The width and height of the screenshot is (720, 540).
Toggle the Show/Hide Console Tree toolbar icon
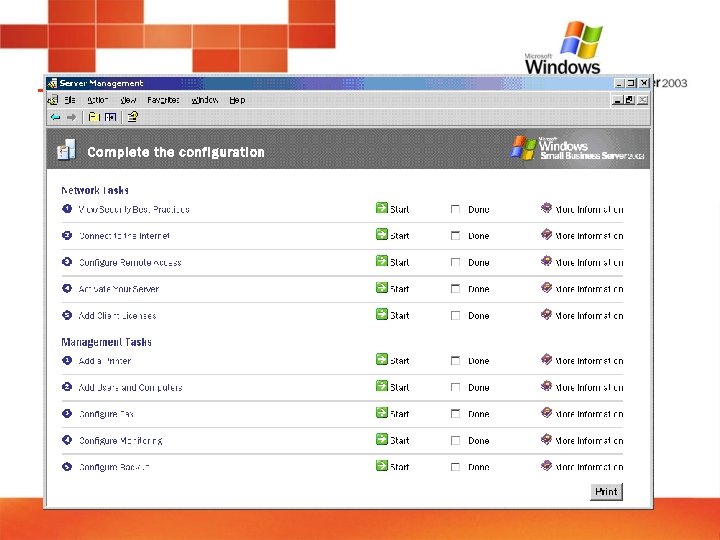coord(110,117)
